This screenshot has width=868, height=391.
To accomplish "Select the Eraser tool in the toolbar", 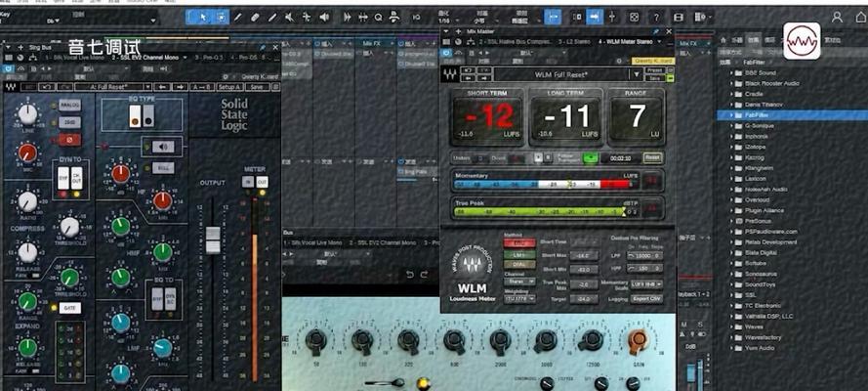I will [x=255, y=18].
